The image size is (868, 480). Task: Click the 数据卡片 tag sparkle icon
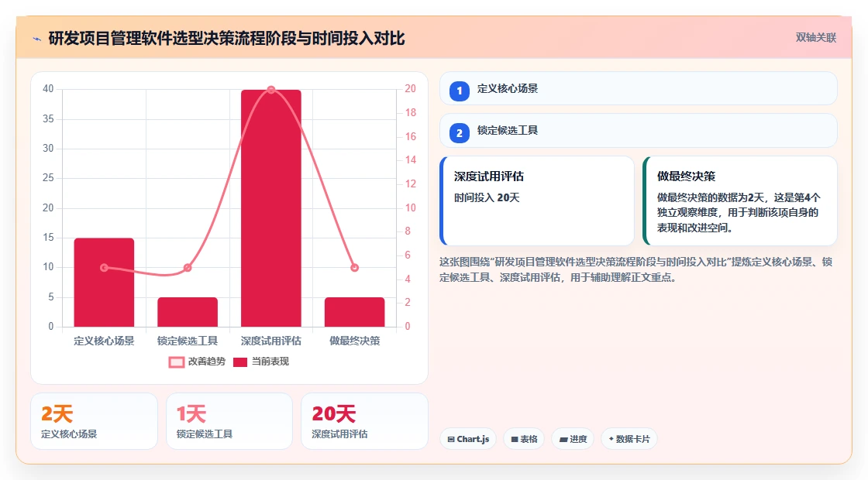pos(611,438)
